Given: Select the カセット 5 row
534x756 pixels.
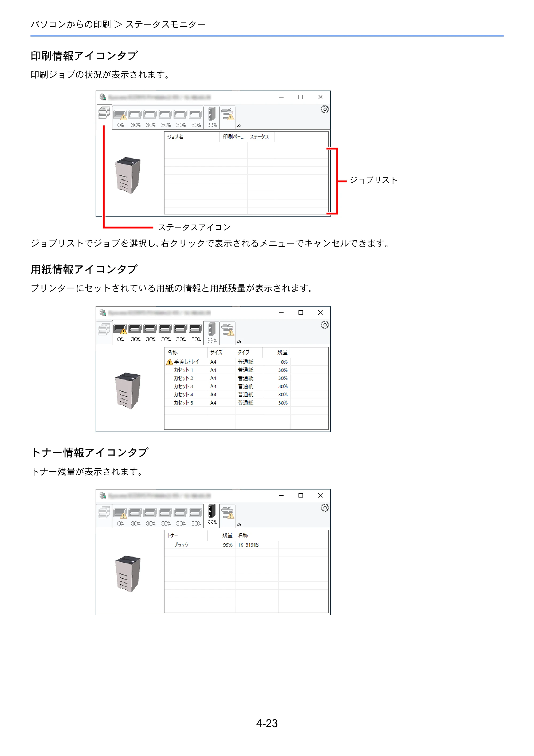Looking at the screenshot, I should (227, 403).
